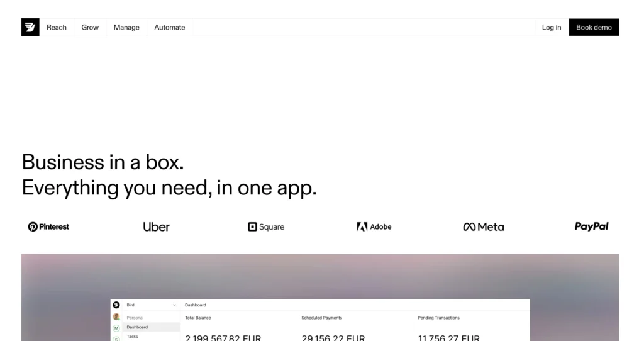Select Dashboard in the preview sidebar

click(x=151, y=327)
